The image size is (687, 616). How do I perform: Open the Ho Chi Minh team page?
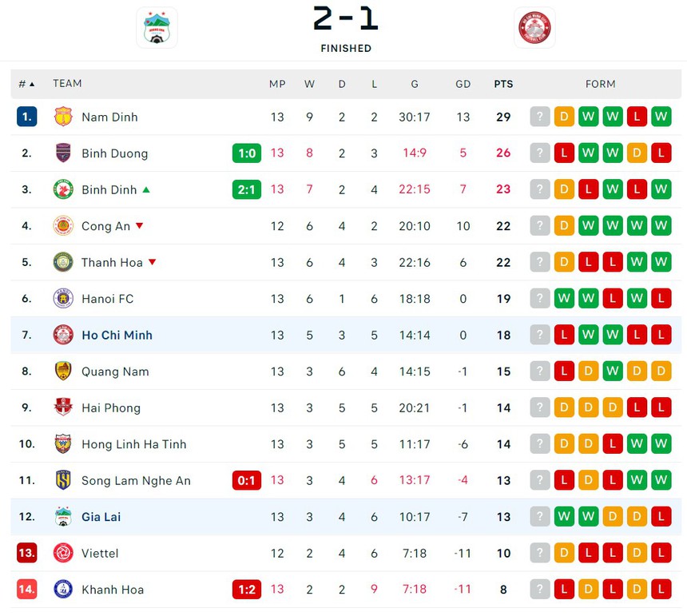(x=117, y=336)
